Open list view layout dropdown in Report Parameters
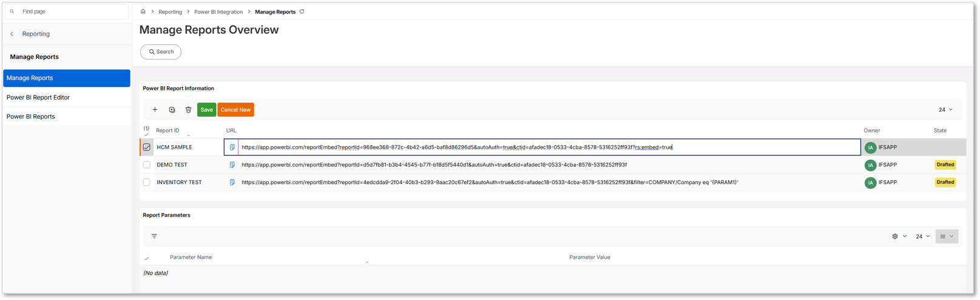 (947, 236)
